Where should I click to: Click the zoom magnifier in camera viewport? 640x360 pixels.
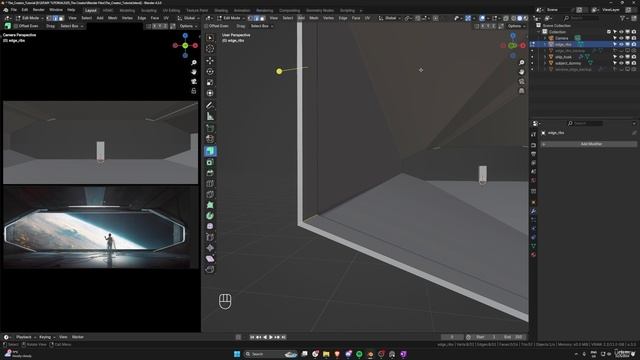point(194,62)
